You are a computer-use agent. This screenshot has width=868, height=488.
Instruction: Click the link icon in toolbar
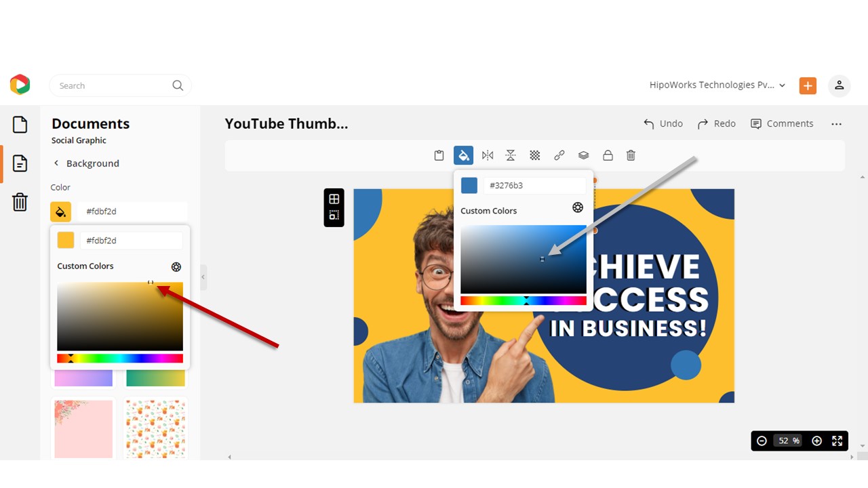[559, 155]
